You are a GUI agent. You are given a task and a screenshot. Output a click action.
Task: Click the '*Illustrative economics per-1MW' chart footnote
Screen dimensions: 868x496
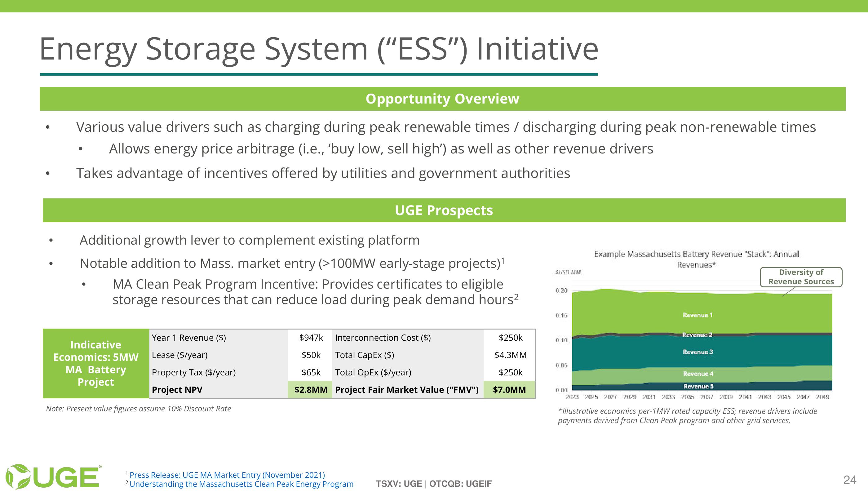tap(688, 416)
